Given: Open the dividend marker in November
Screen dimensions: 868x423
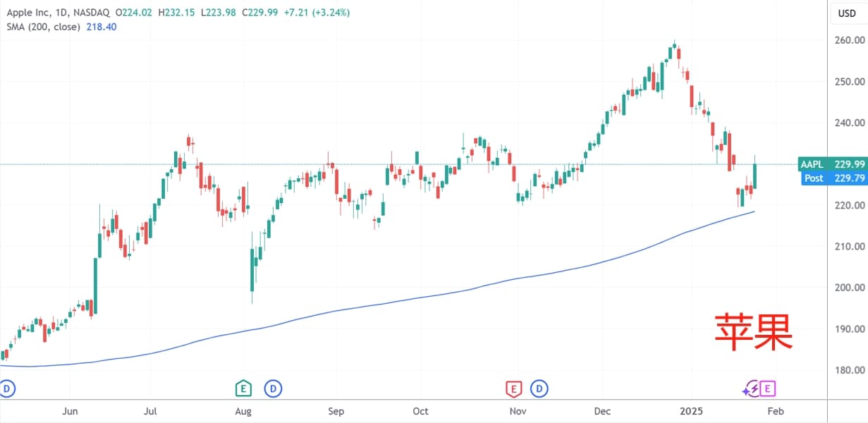Looking at the screenshot, I should [540, 388].
